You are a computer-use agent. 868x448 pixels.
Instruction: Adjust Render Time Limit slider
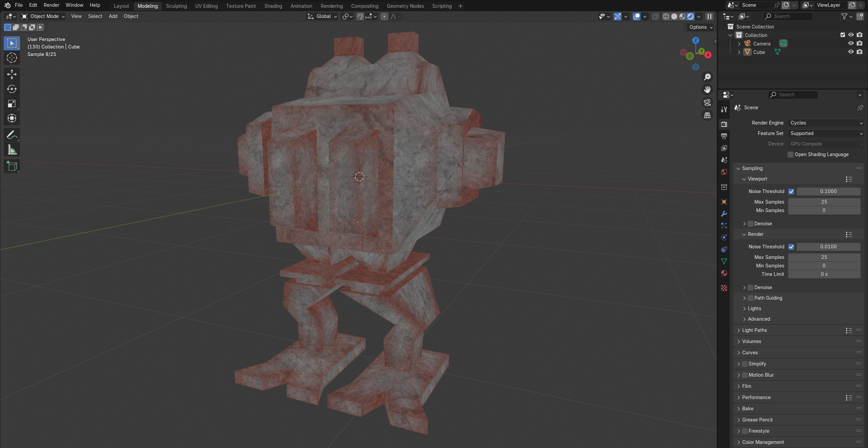pos(824,274)
